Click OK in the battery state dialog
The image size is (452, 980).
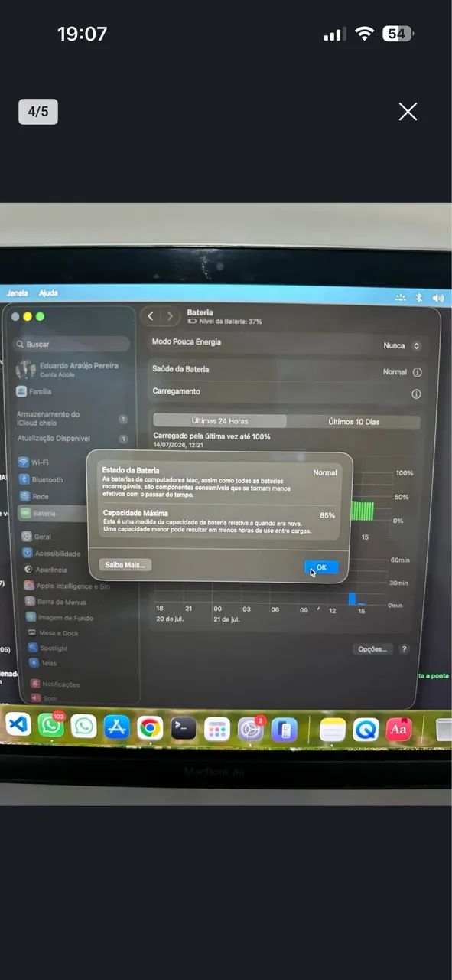pyautogui.click(x=321, y=567)
